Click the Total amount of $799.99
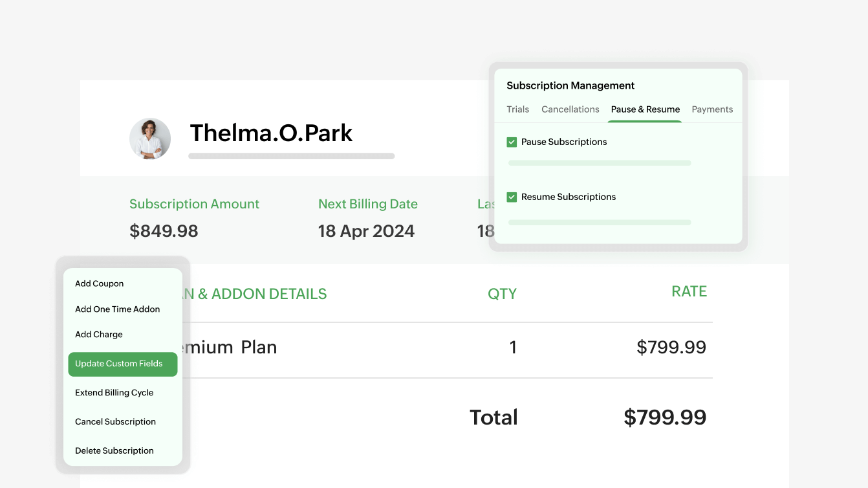 [x=665, y=417]
